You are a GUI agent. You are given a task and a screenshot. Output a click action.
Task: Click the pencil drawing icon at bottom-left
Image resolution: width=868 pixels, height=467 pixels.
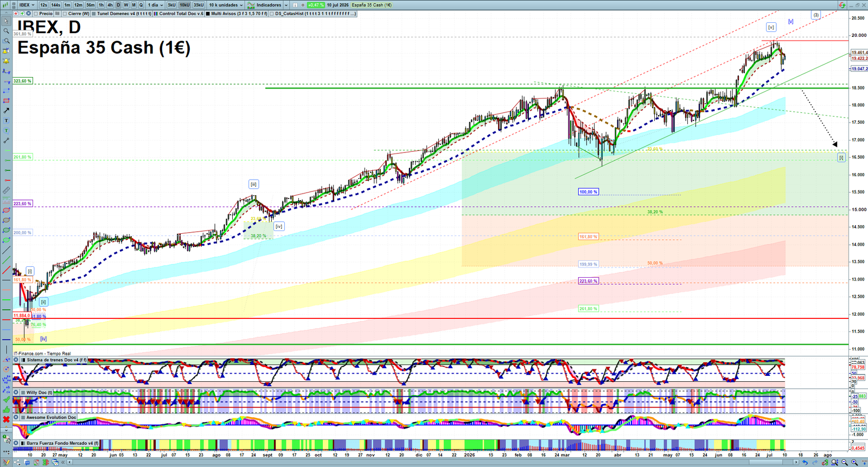(x=7, y=463)
